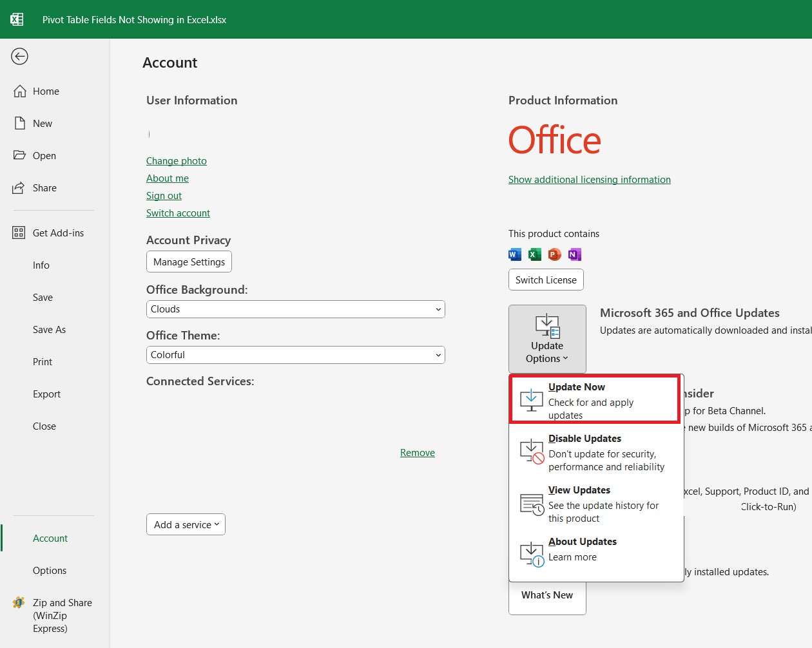Click the View Updates history icon

(x=532, y=504)
